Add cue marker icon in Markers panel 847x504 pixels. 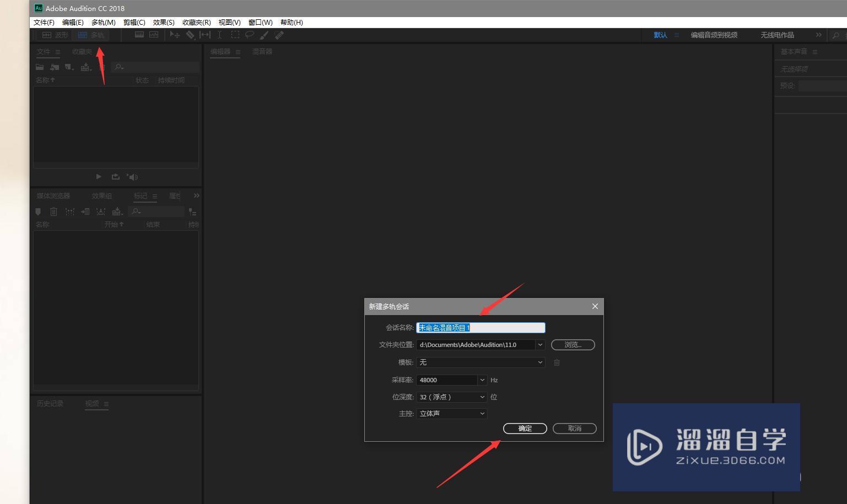click(38, 212)
